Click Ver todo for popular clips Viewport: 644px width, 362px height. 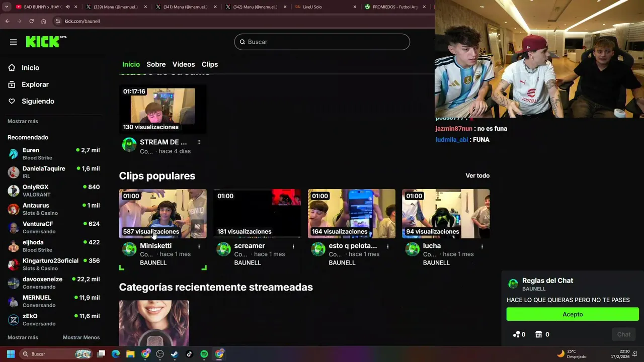point(477,175)
